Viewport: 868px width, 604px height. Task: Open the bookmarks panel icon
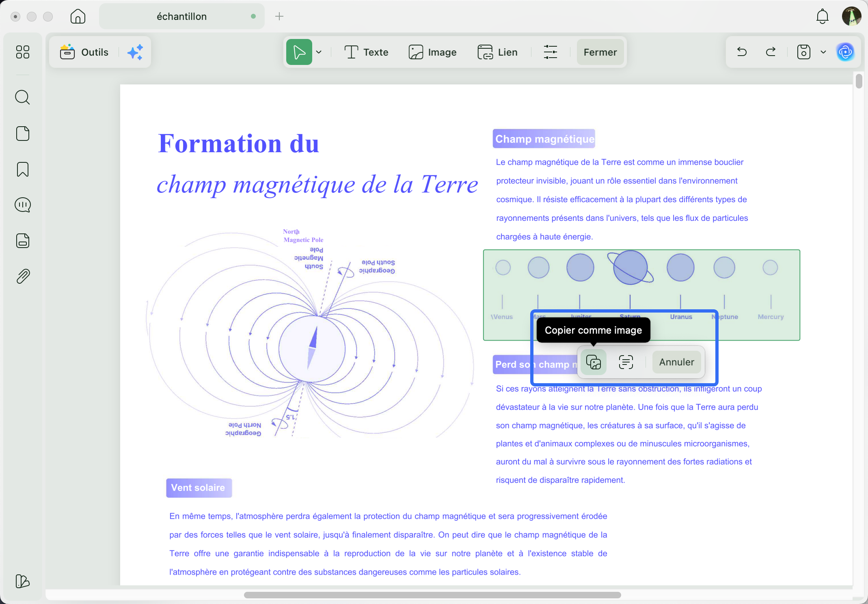click(x=23, y=169)
